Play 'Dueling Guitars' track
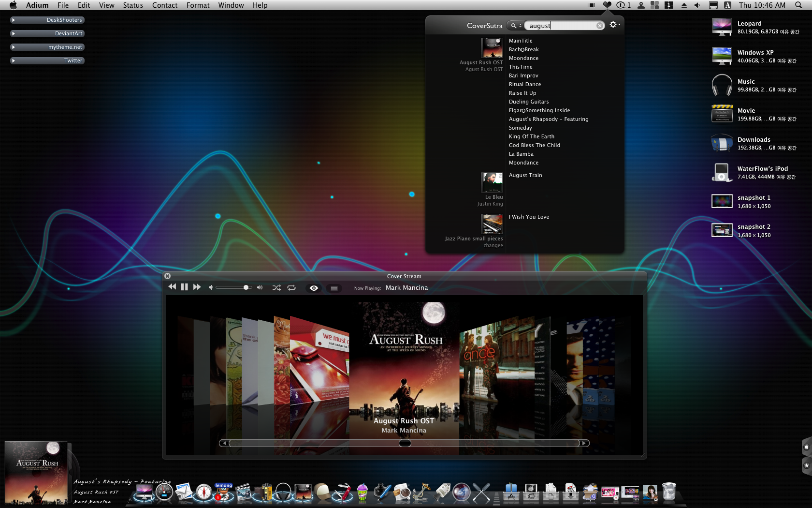Screen dimensions: 812x508 coord(529,102)
